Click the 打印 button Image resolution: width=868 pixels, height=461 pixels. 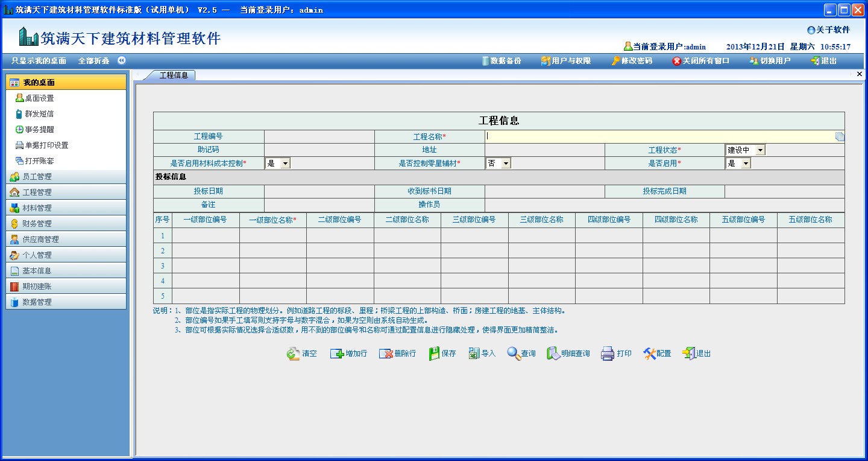click(616, 354)
